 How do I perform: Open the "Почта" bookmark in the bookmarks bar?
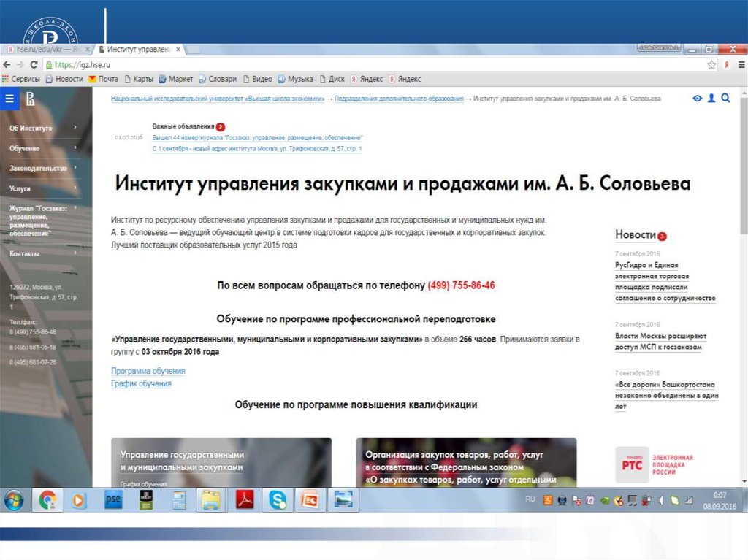(103, 79)
